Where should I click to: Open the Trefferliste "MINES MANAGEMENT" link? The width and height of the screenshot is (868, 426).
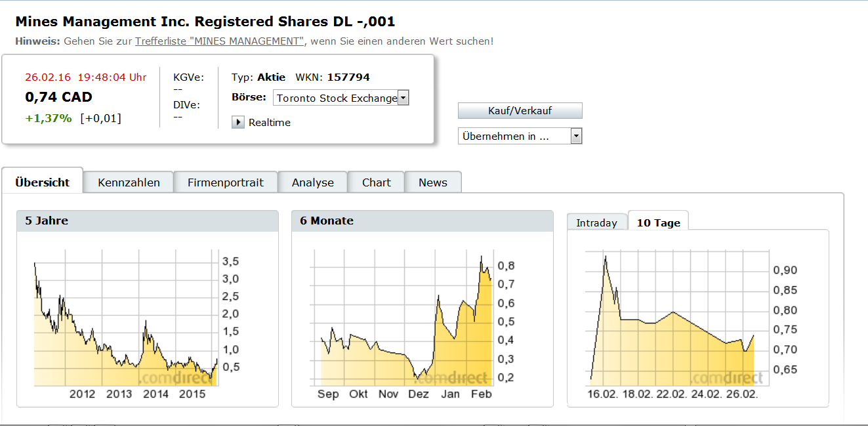coord(220,41)
